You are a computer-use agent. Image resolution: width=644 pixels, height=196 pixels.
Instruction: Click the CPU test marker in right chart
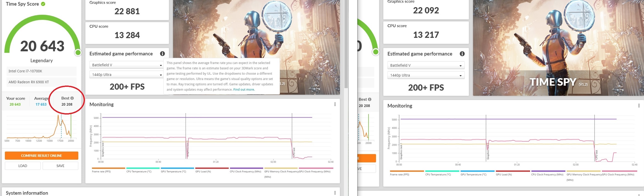coord(596,155)
